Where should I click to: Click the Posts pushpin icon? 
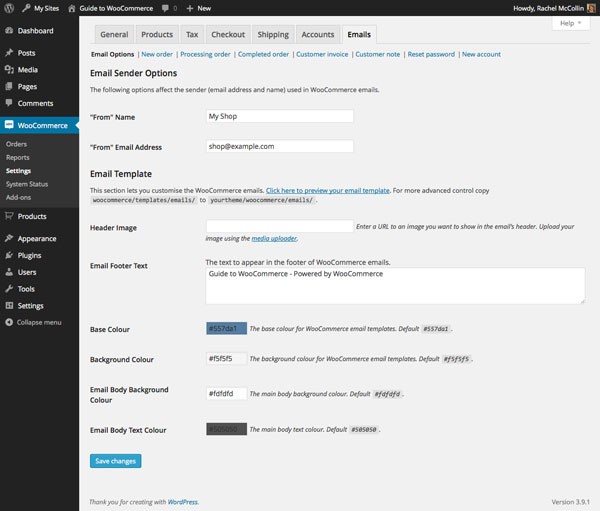click(x=9, y=52)
